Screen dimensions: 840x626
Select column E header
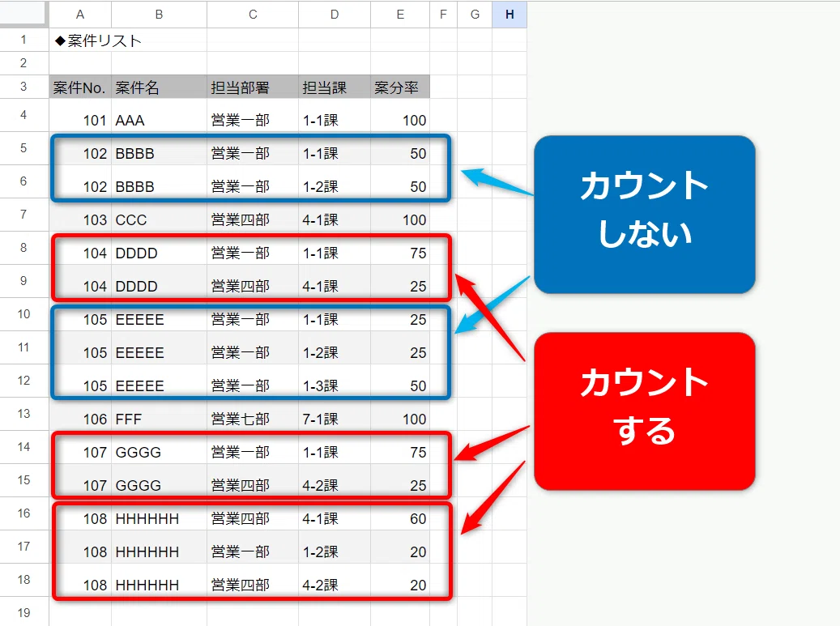[x=400, y=15]
